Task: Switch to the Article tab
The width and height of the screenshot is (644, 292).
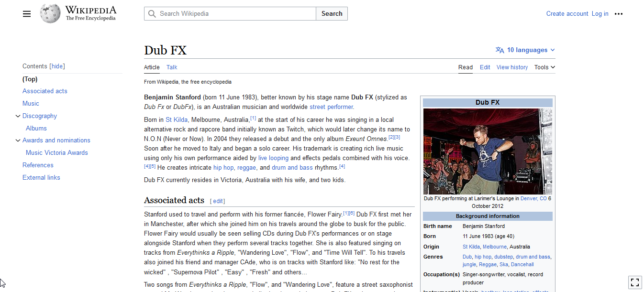Action: click(152, 67)
